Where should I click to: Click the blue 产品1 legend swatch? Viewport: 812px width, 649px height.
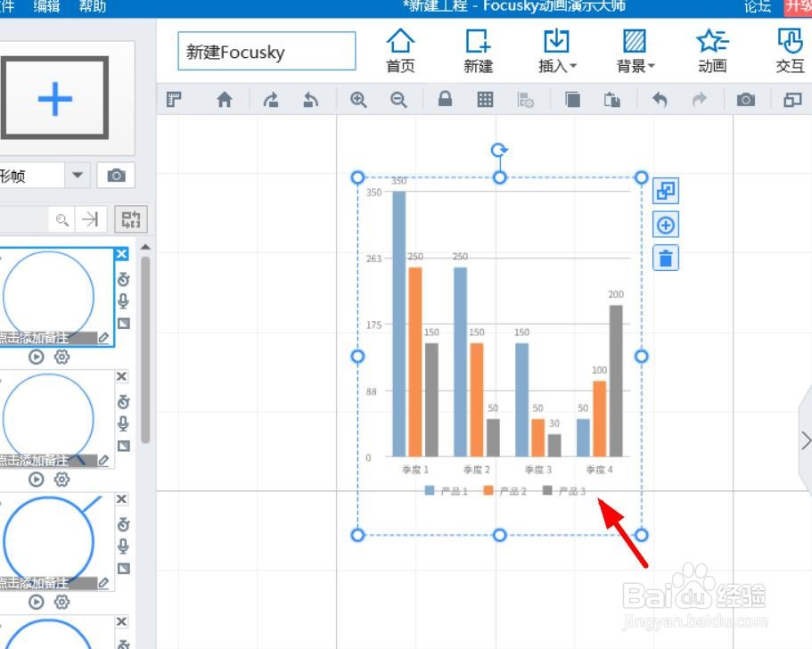[x=430, y=490]
